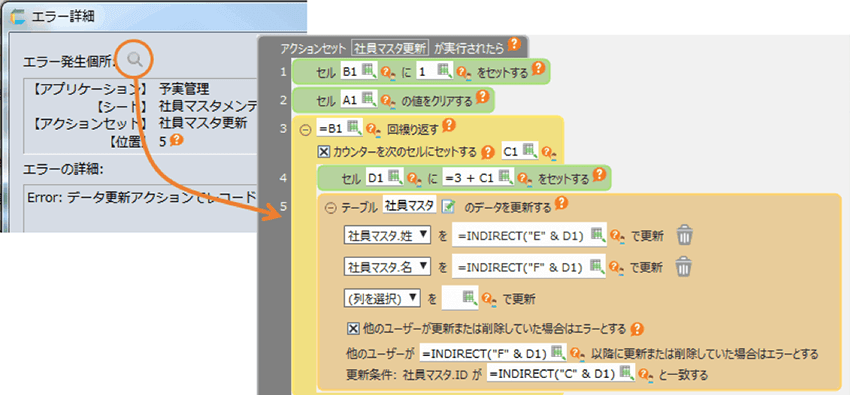
Task: Click 予実管理 application name text
Action: 185,88
